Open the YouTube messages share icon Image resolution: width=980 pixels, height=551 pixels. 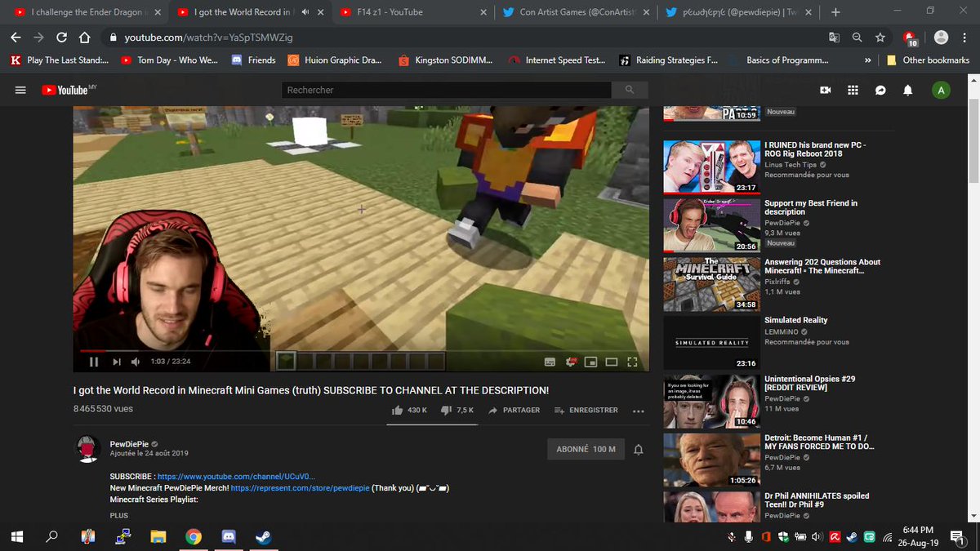(880, 90)
